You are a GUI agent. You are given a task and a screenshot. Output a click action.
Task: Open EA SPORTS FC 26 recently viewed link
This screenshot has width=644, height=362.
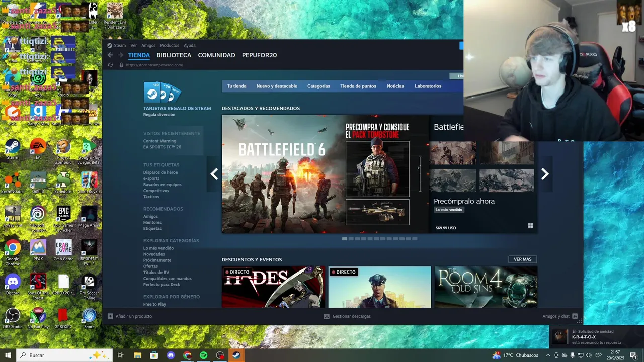(x=162, y=147)
